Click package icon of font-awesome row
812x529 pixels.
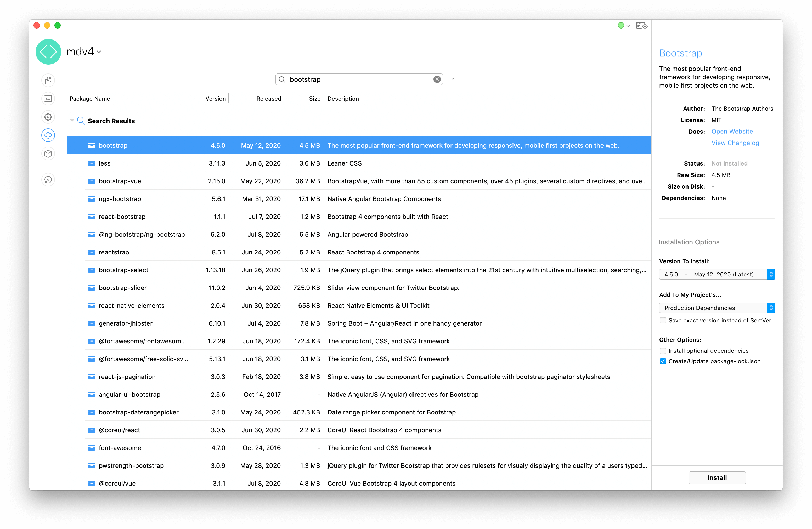tap(92, 448)
